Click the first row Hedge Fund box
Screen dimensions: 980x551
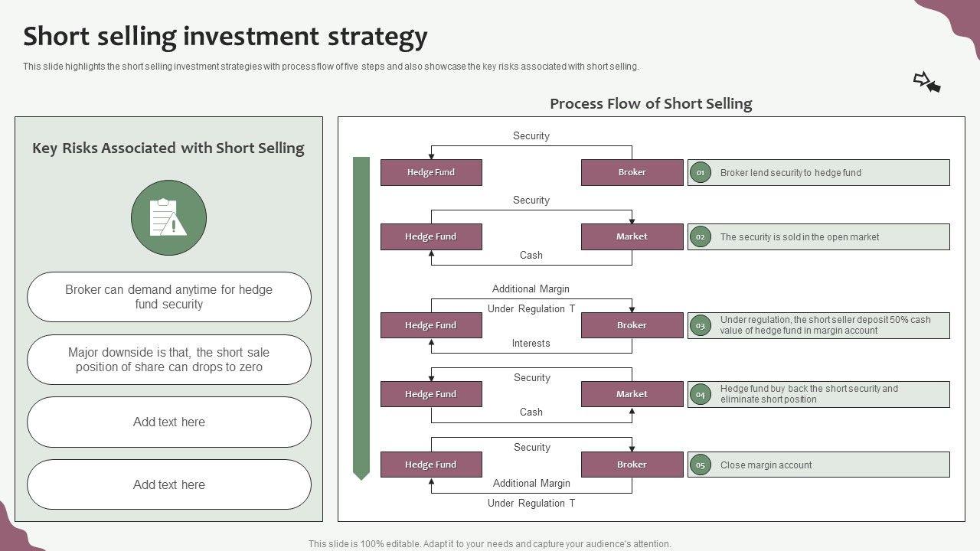(x=431, y=173)
